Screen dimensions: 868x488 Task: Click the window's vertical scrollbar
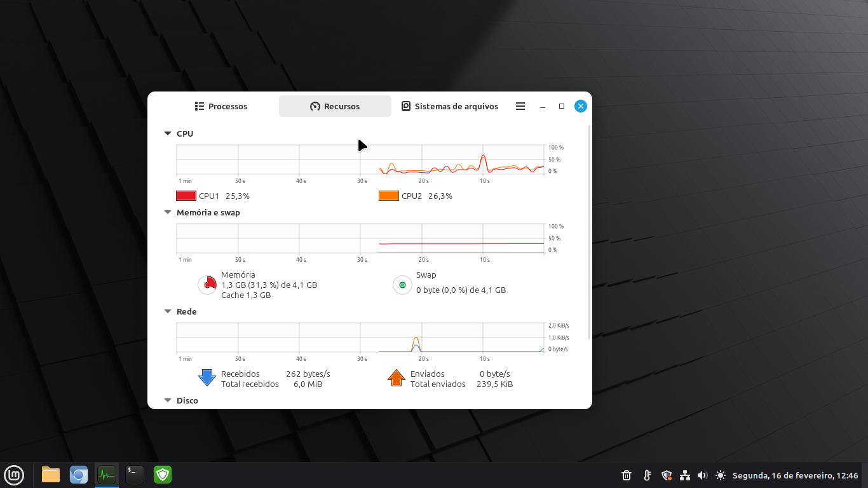590,232
